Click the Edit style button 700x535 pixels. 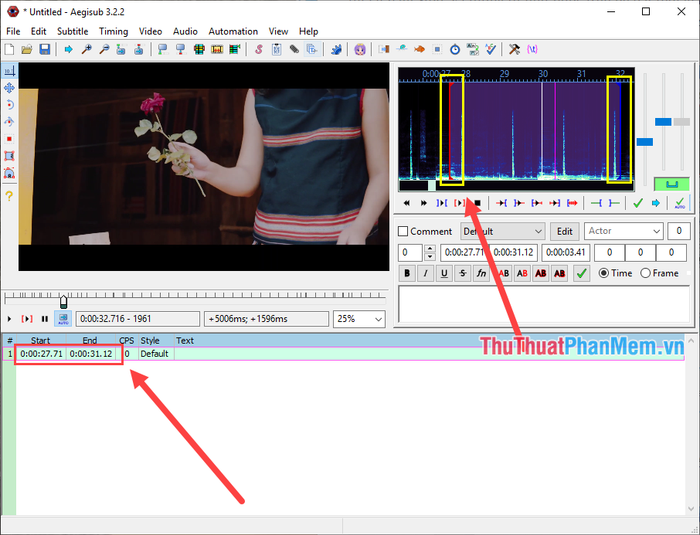[x=564, y=231]
